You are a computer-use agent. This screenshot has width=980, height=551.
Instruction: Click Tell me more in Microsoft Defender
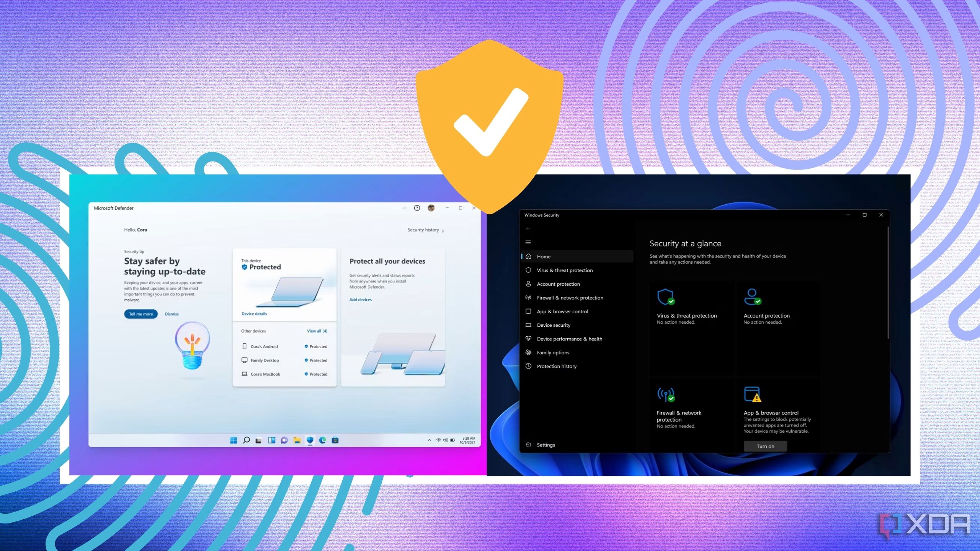140,313
